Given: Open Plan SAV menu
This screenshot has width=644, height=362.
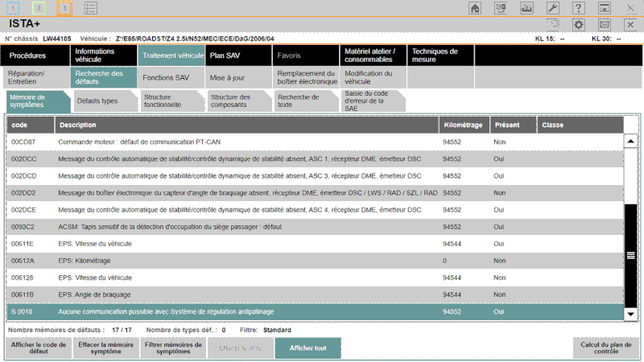Looking at the screenshot, I should point(238,56).
